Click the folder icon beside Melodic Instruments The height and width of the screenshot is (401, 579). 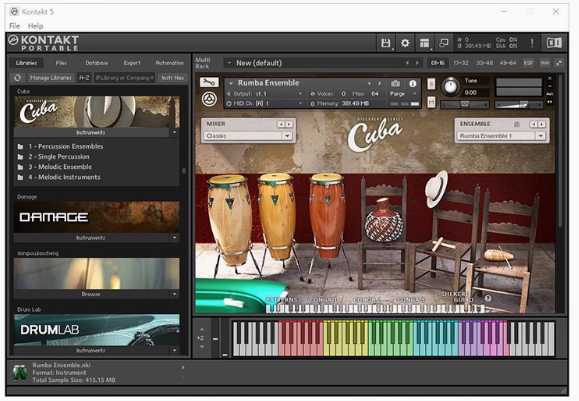pyautogui.click(x=21, y=177)
